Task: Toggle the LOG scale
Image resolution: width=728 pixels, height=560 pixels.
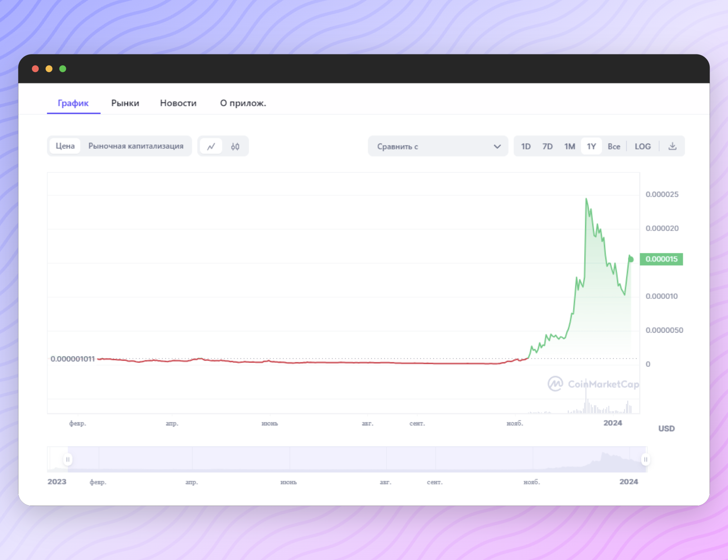Action: click(643, 146)
